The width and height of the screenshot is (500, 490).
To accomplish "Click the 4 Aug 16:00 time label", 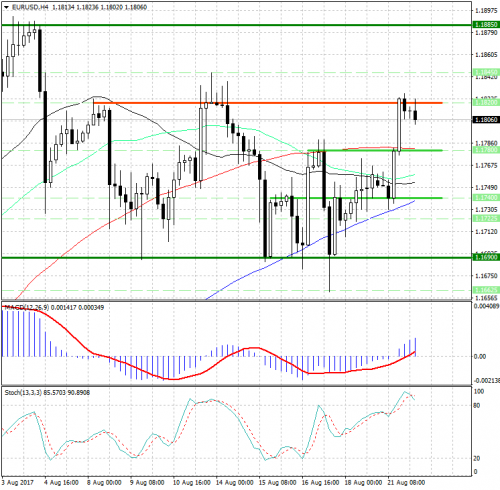I will click(62, 483).
